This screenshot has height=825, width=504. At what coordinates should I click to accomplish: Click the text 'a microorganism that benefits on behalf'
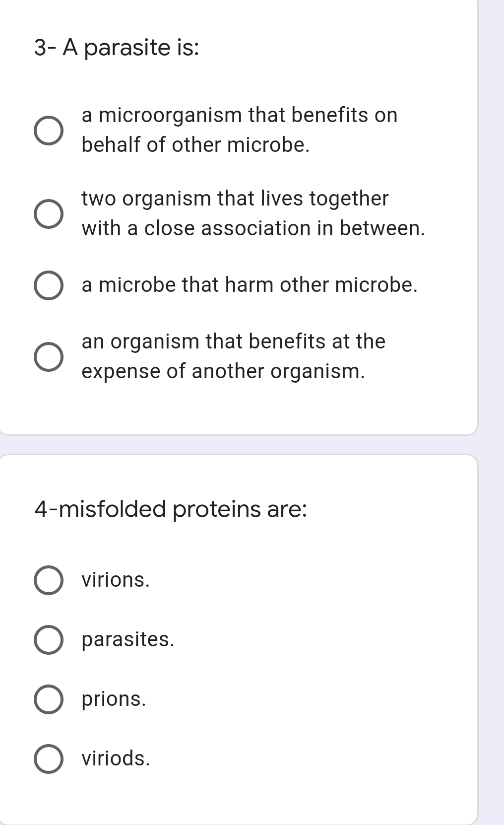tap(240, 130)
